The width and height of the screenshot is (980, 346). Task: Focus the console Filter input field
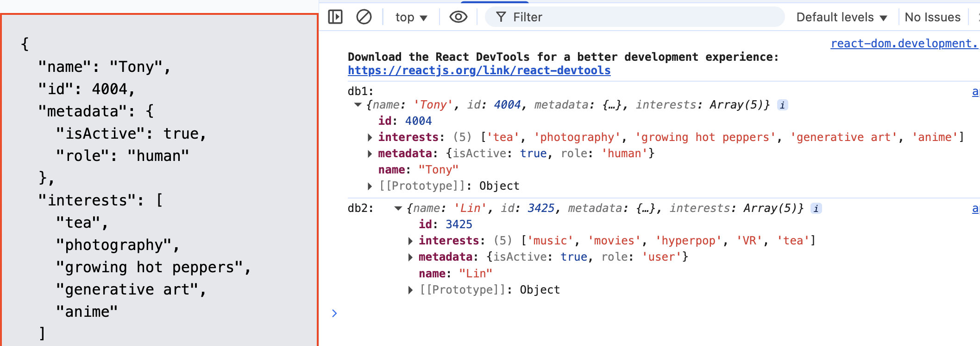pyautogui.click(x=639, y=17)
